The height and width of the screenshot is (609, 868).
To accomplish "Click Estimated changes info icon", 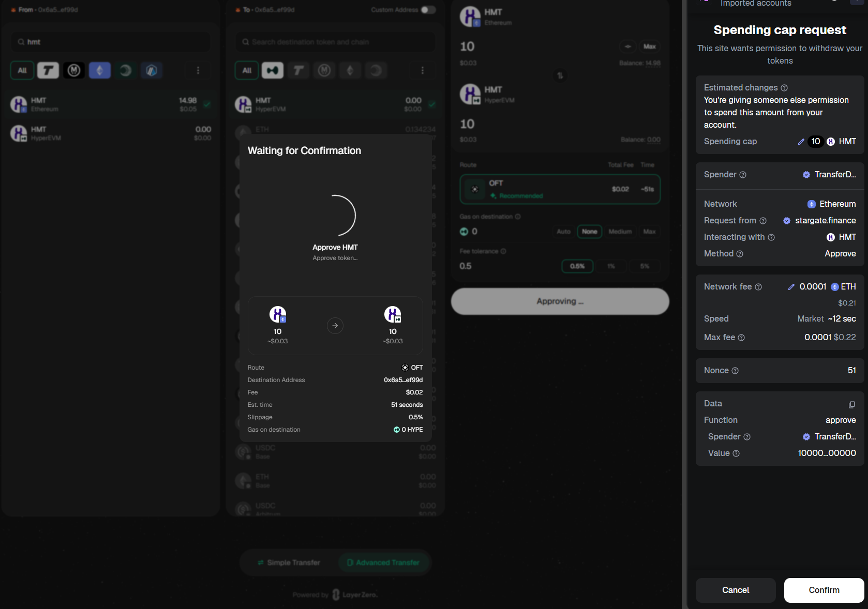I will point(784,88).
